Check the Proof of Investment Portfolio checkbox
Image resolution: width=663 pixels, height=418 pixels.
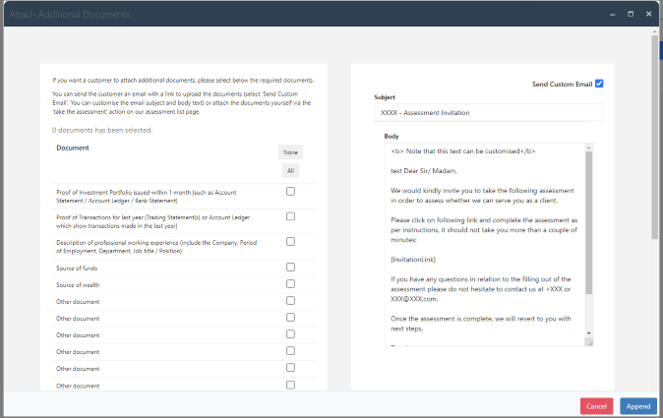tap(290, 191)
